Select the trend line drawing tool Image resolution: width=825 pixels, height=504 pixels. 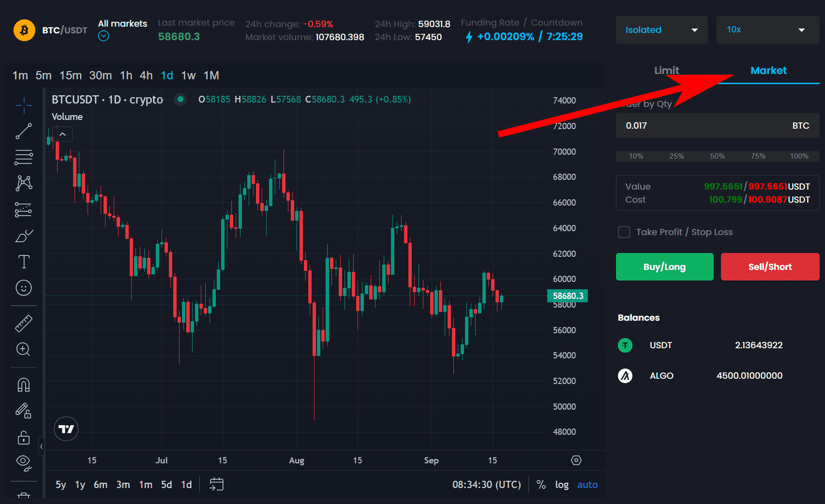[x=24, y=131]
